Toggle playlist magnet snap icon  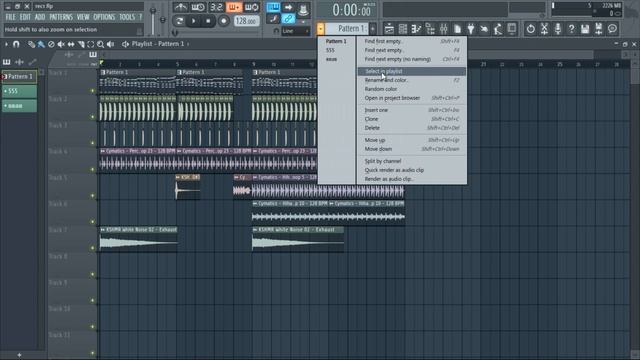(16, 44)
